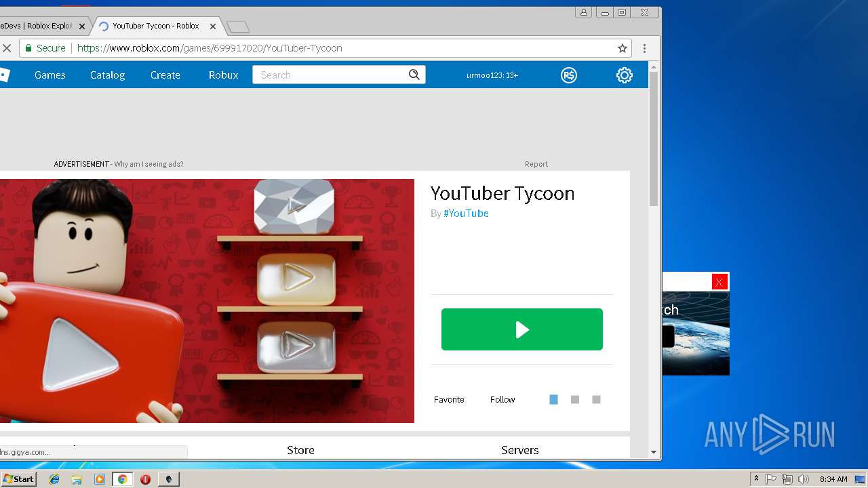Open the media player taskbar icon

100,479
